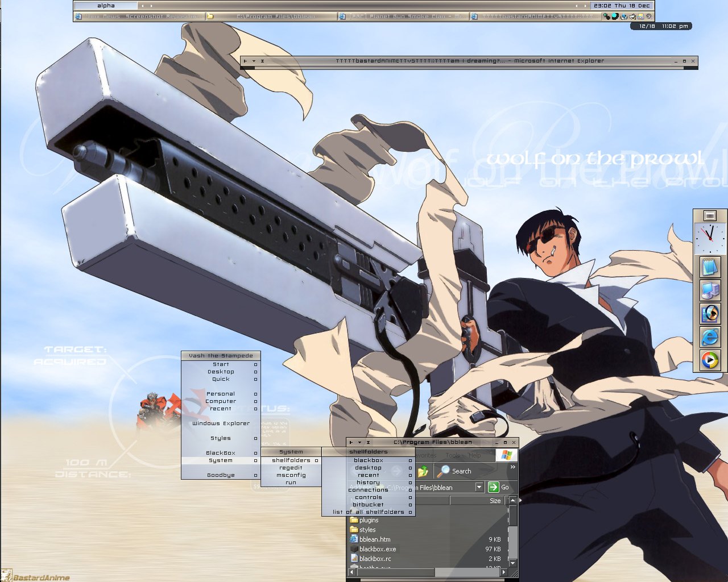Click the dock handle above the clock
Viewport: 728px width, 582px height.
click(709, 215)
